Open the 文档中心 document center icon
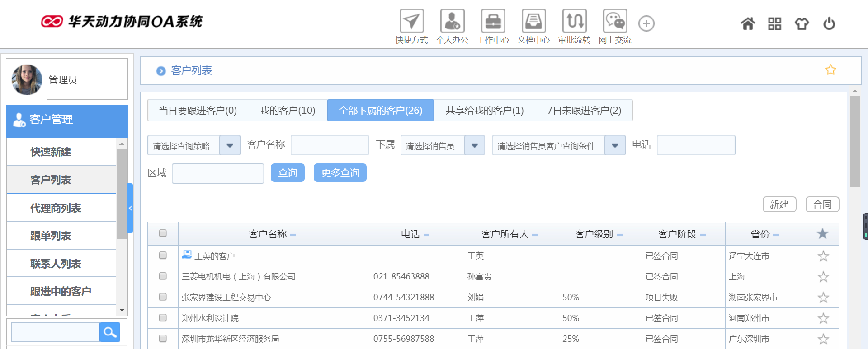Image resolution: width=868 pixels, height=349 pixels. [533, 21]
